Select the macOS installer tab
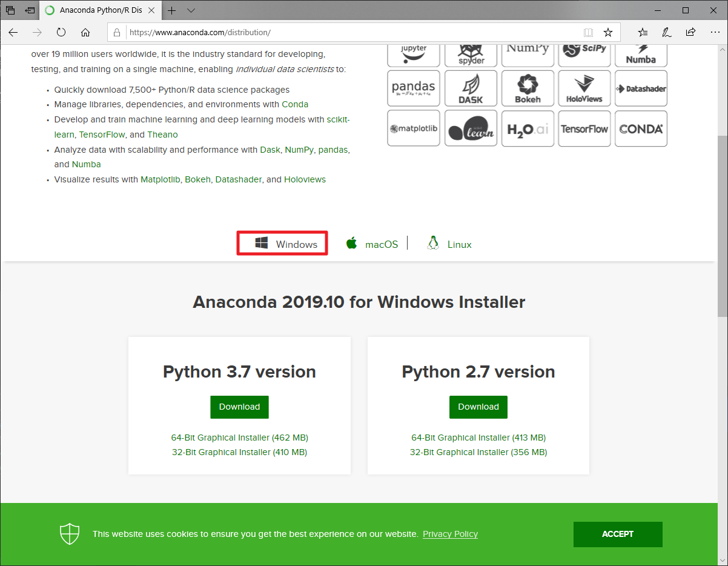728x566 pixels. click(372, 244)
